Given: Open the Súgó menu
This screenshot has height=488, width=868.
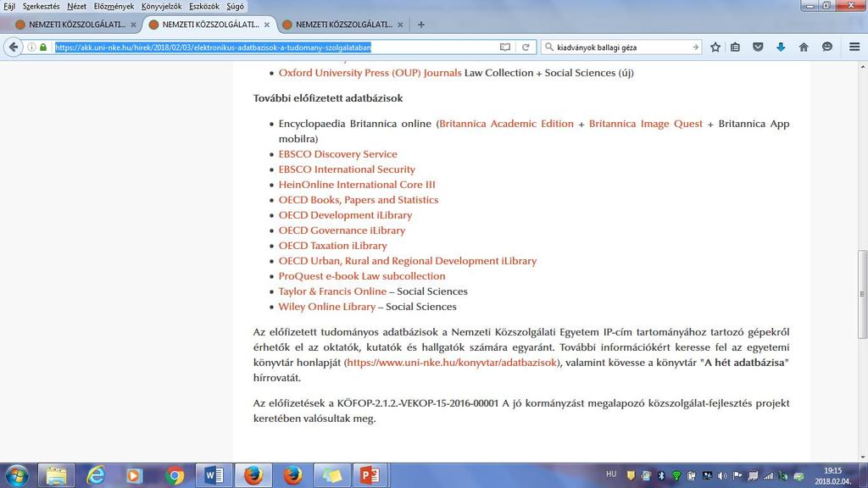Looking at the screenshot, I should (x=236, y=6).
